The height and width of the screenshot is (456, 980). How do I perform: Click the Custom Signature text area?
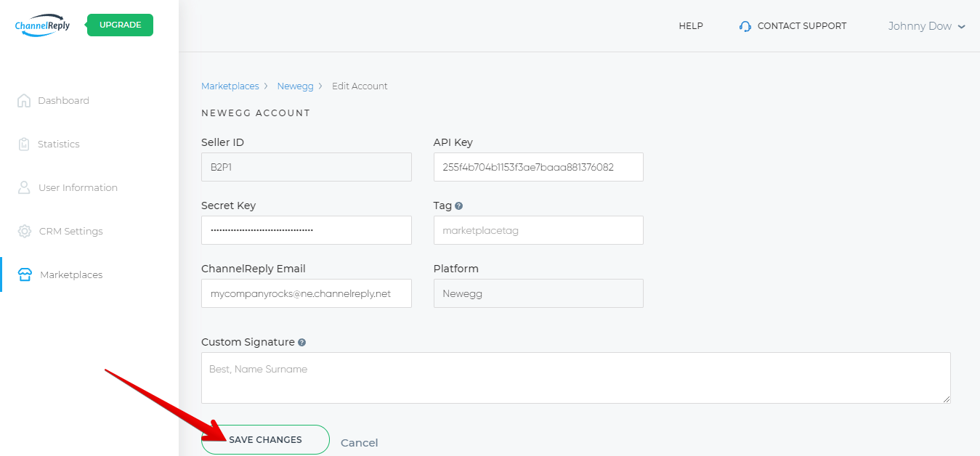tap(575, 378)
